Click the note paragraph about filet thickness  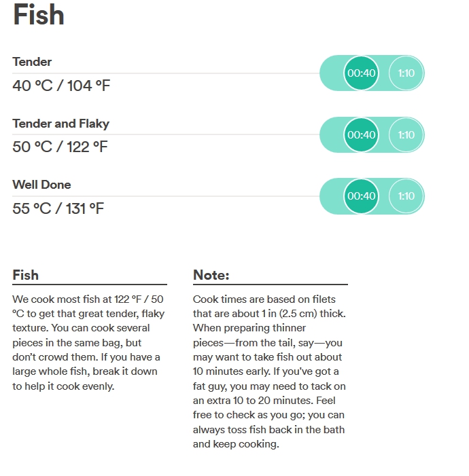coord(269,371)
